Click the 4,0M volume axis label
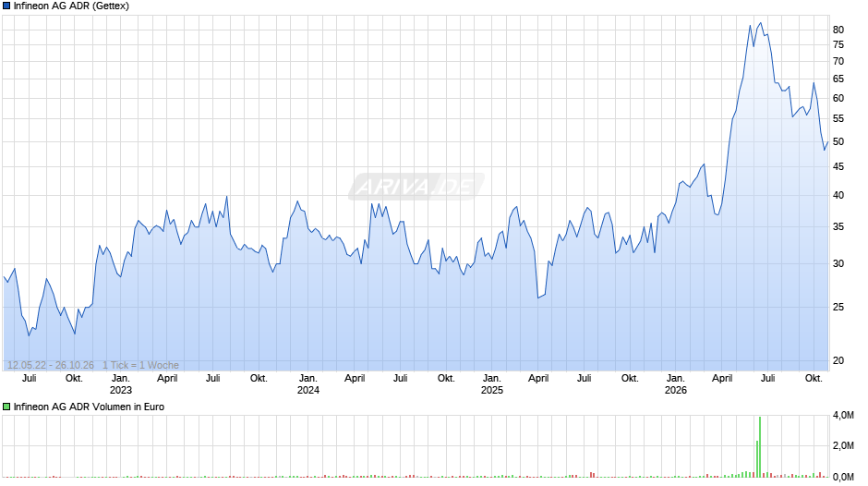This screenshot has height=486, width=868. [x=843, y=415]
